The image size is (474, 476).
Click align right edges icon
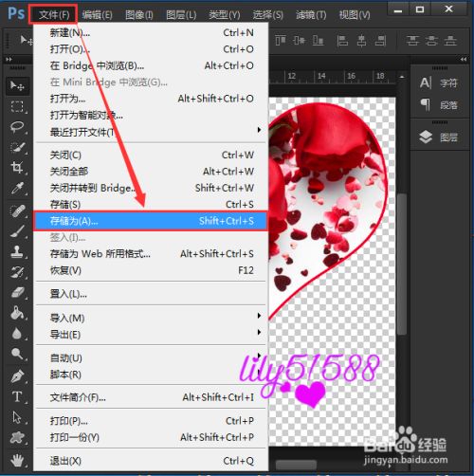(x=380, y=41)
